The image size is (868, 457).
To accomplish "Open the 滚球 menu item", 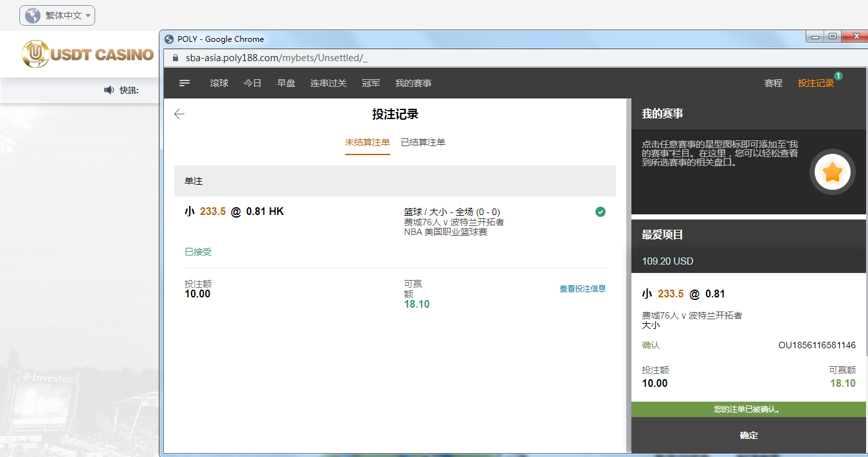I will coord(219,83).
